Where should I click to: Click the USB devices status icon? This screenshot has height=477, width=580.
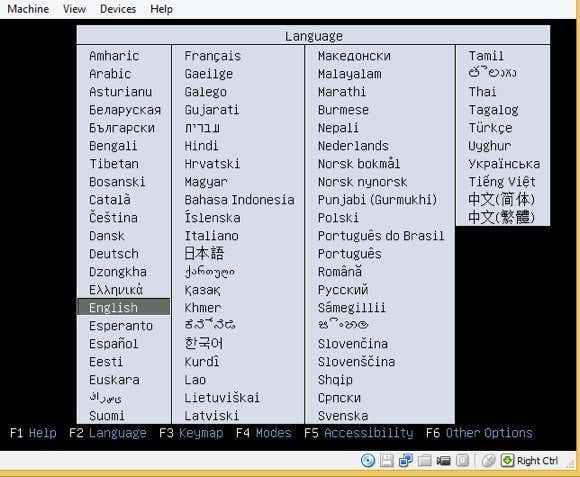click(x=462, y=460)
